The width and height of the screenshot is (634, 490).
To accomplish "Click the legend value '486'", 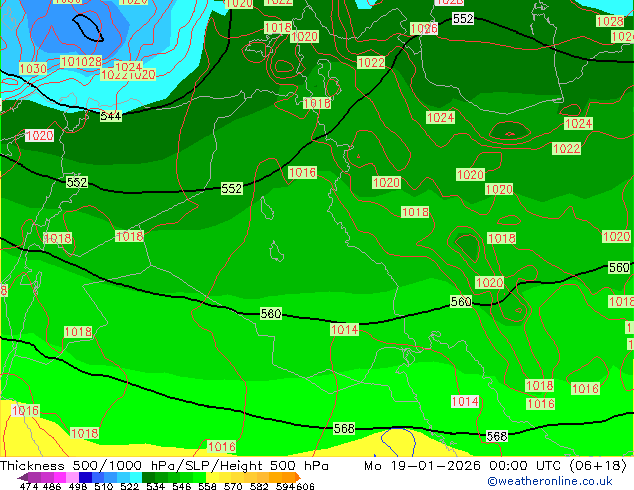I will (x=52, y=486).
